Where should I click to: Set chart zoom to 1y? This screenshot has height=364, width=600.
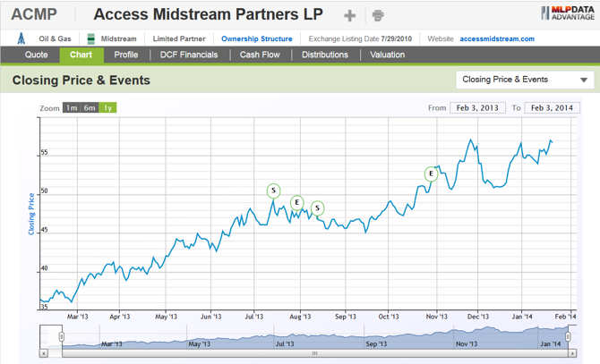coord(107,108)
